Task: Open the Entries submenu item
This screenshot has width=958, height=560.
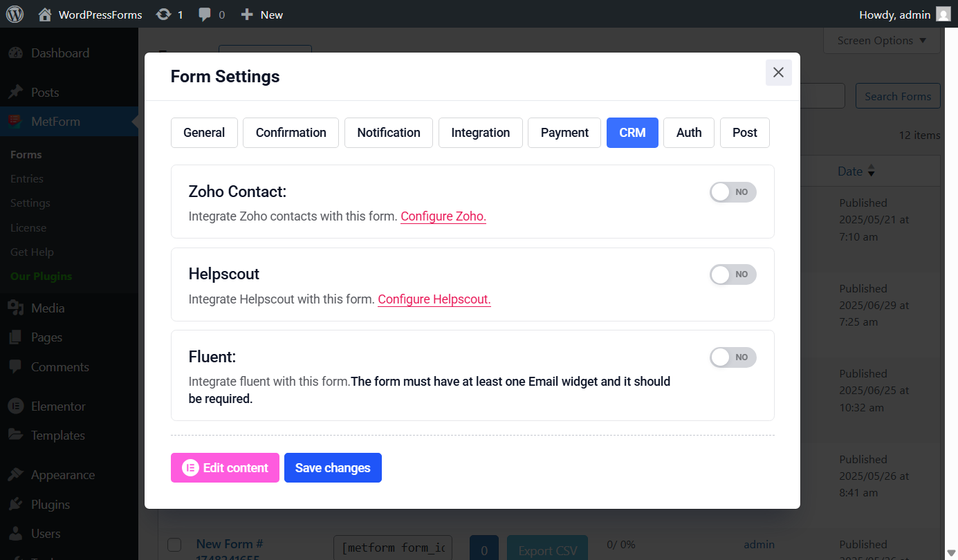Action: [x=27, y=178]
